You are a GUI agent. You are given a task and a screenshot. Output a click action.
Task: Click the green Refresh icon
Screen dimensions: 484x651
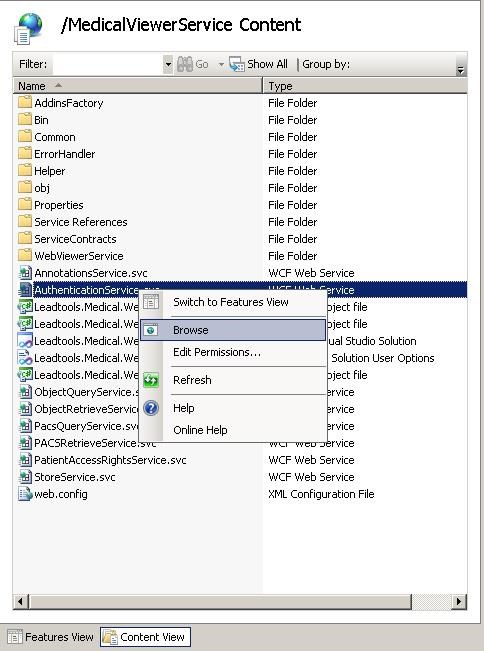[x=151, y=380]
